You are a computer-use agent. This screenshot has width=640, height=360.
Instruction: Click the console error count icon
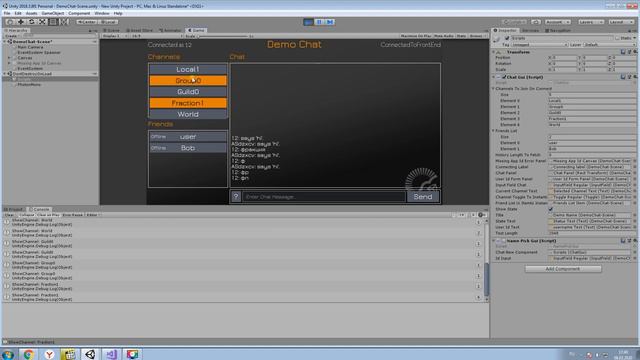(481, 215)
